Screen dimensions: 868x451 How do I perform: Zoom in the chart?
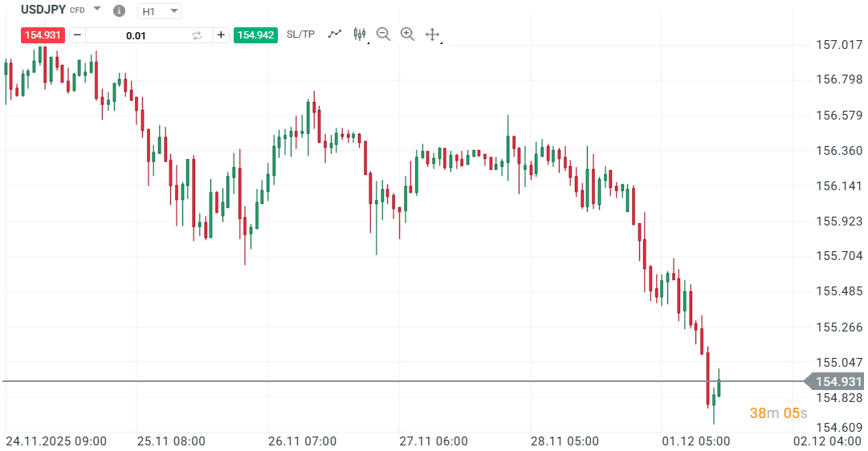point(407,34)
